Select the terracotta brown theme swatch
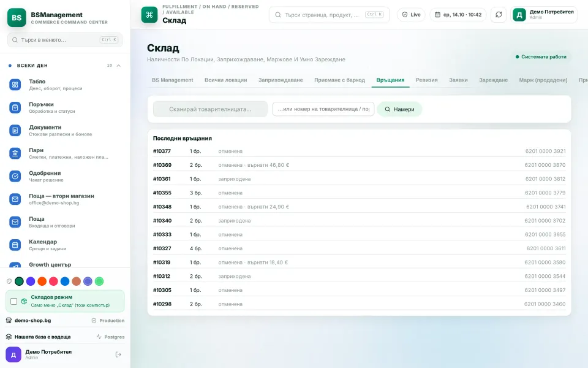The width and height of the screenshot is (588, 368). click(77, 282)
